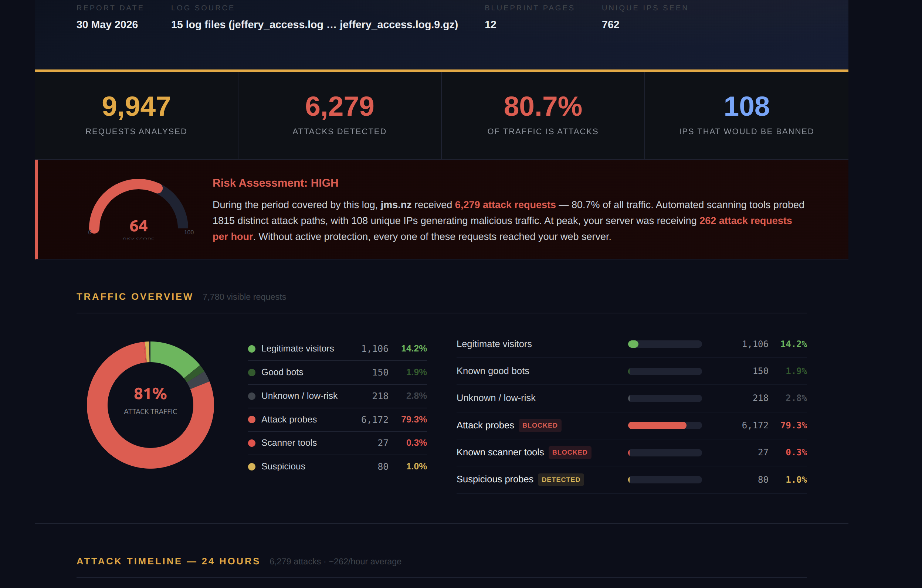Click the green dot beside Legitimate visitors legend
Screen dimensions: 922x588
[x=251, y=349]
